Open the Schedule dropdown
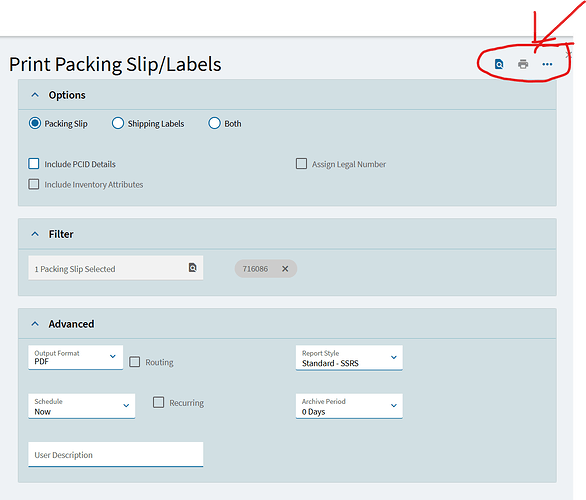 coord(81,406)
